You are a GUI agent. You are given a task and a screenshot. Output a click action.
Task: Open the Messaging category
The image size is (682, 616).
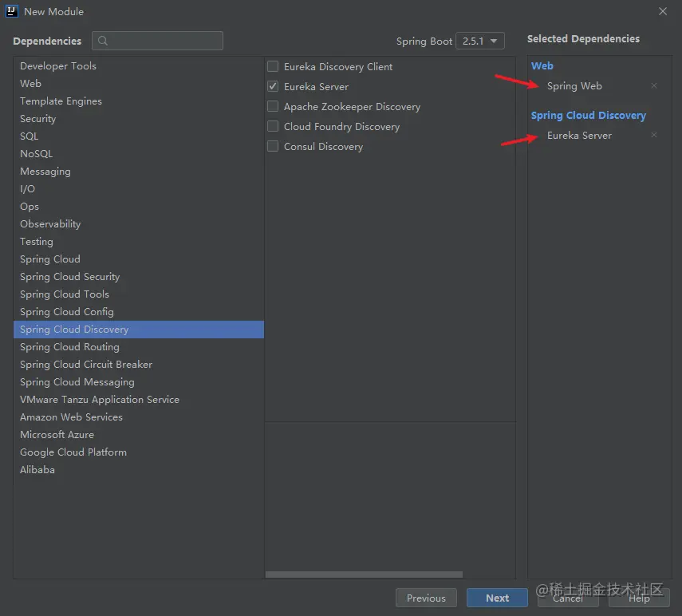click(139, 171)
